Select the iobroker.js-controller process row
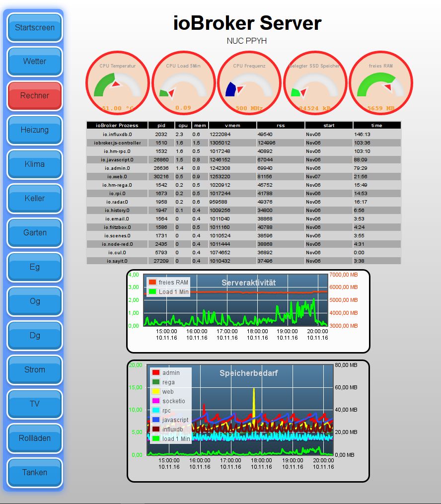The image size is (441, 504). [244, 143]
